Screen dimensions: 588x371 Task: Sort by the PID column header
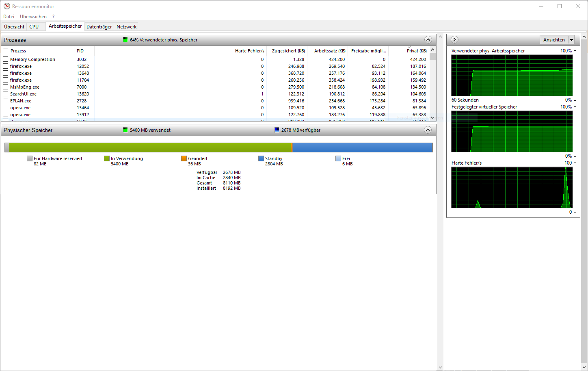coord(84,51)
